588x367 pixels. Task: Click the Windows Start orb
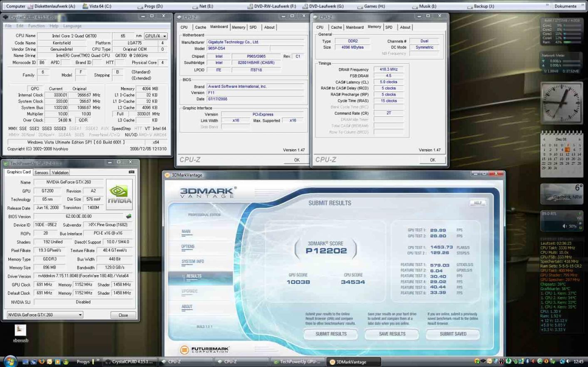pyautogui.click(x=10, y=361)
